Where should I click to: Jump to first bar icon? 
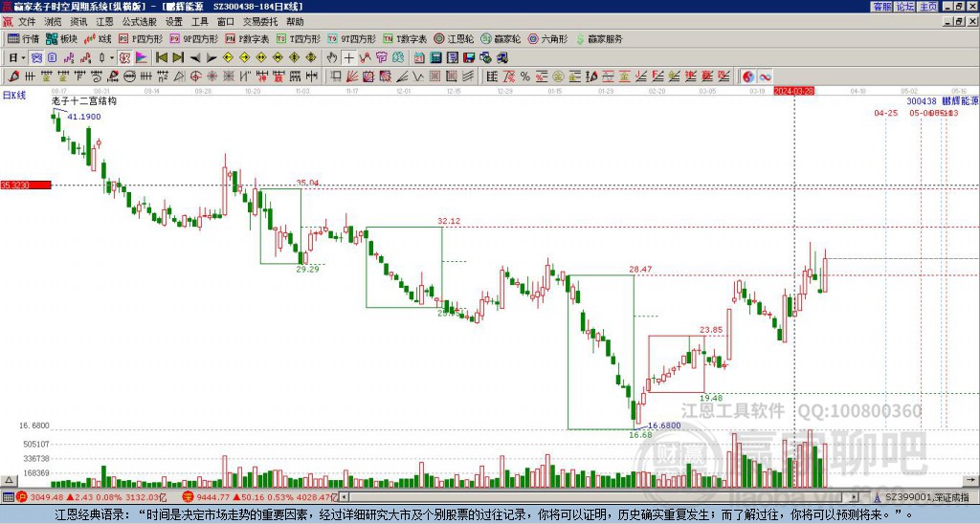(161, 57)
